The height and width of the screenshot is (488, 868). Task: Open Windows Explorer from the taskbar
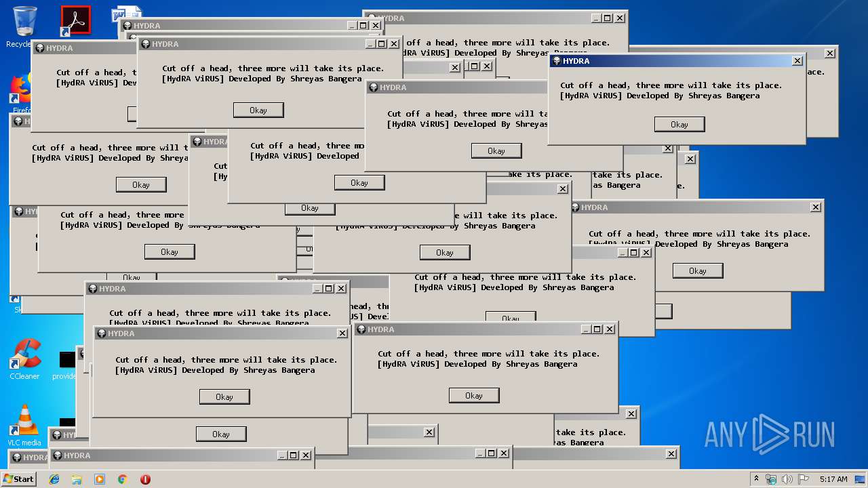77,479
